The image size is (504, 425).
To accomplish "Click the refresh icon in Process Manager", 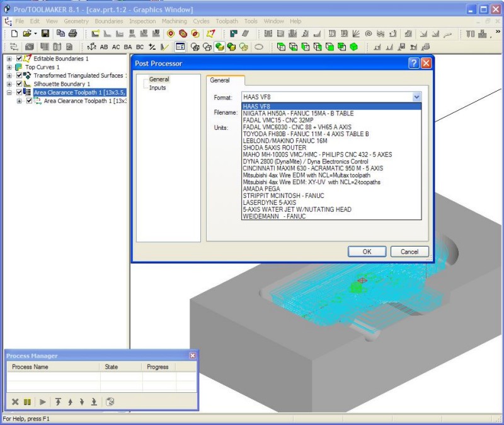I will 110,402.
